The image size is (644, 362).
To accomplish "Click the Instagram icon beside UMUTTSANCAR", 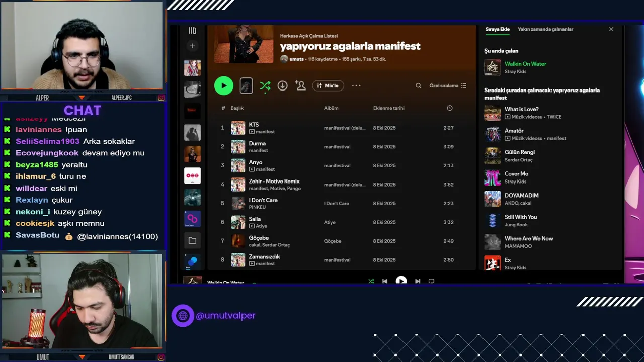I will (x=161, y=357).
